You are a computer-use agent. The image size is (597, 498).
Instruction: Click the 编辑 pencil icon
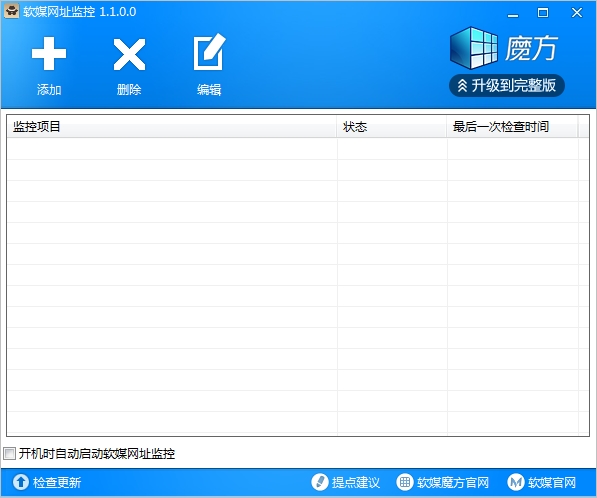point(209,52)
